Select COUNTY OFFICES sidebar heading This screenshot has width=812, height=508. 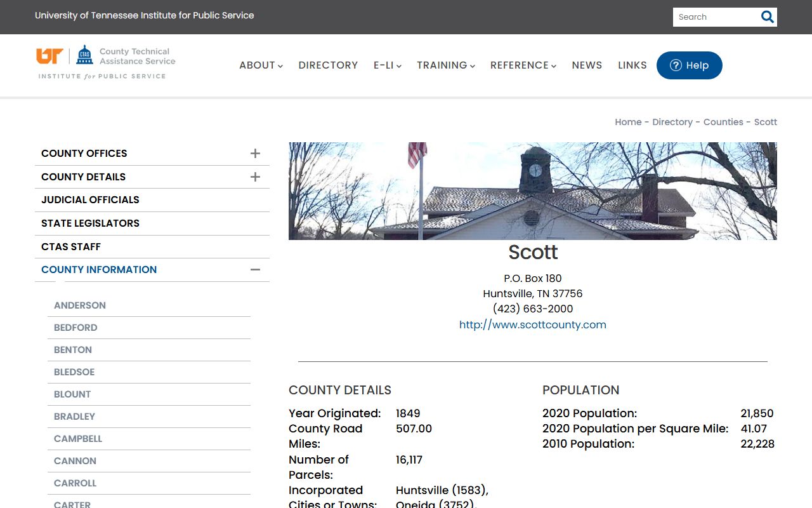84,154
